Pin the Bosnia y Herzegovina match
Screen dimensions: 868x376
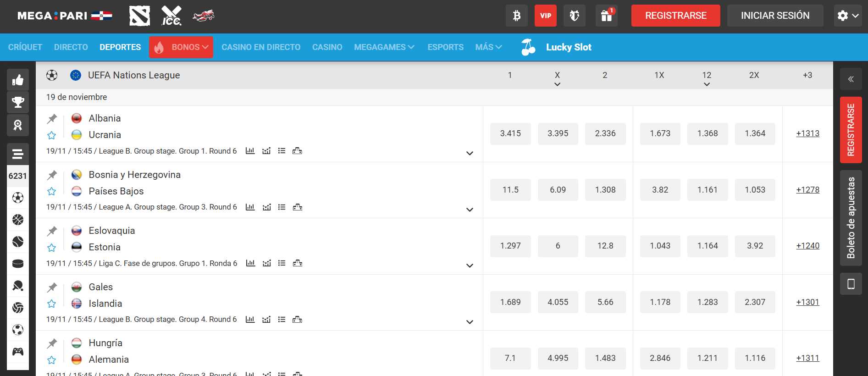(52, 175)
